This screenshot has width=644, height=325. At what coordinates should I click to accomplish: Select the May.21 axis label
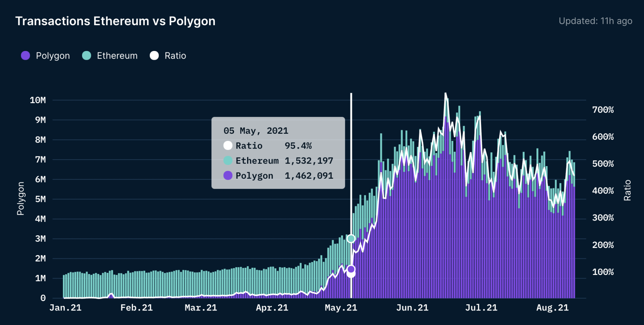[x=341, y=308]
